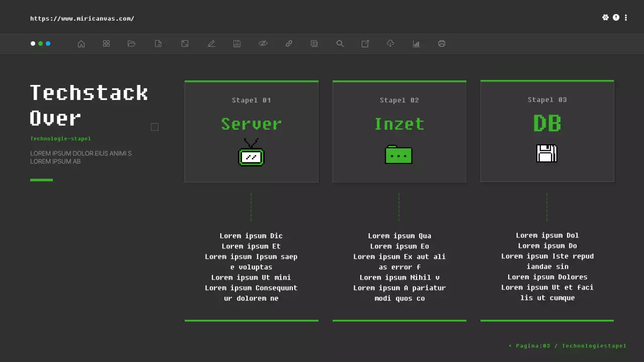The height and width of the screenshot is (362, 644).
Task: Click the new document page icon
Action: (158, 43)
